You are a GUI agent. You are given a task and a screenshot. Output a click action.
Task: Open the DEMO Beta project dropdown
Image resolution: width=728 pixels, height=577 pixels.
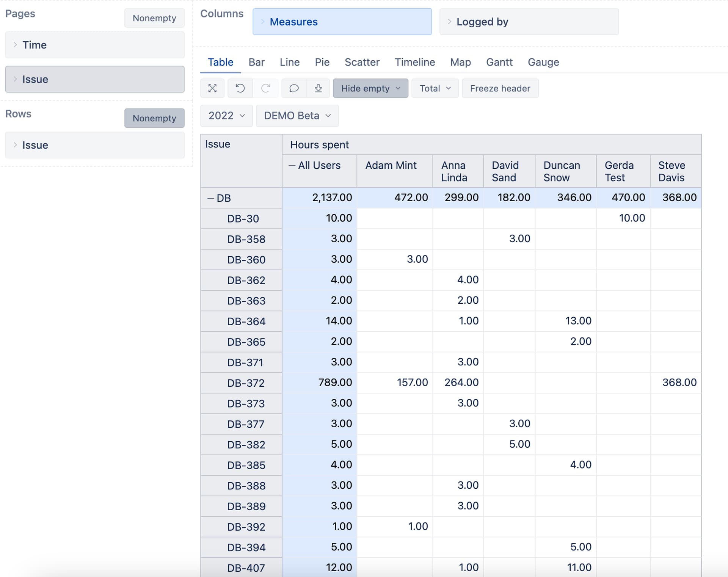[x=297, y=116]
